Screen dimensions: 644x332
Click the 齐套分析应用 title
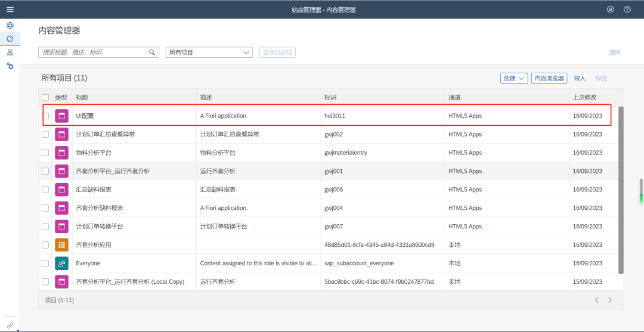[x=94, y=245]
